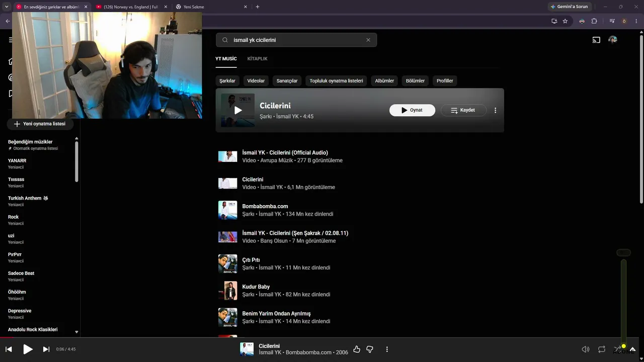Filter results by Bölümler chip
The image size is (644, 362).
tap(415, 80)
